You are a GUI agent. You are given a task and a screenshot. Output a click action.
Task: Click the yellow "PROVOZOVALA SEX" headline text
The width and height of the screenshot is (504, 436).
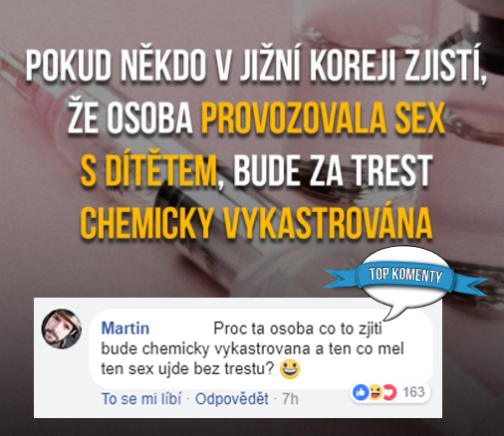click(x=323, y=117)
